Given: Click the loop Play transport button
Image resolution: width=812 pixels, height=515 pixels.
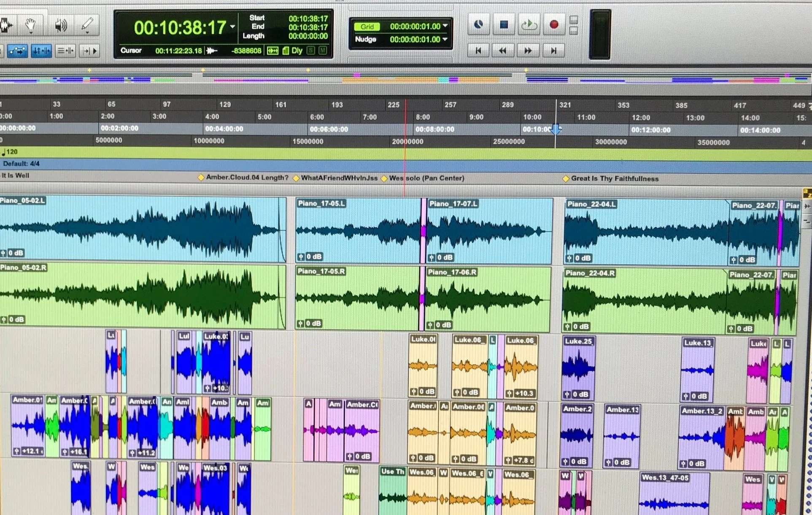Looking at the screenshot, I should click(529, 25).
